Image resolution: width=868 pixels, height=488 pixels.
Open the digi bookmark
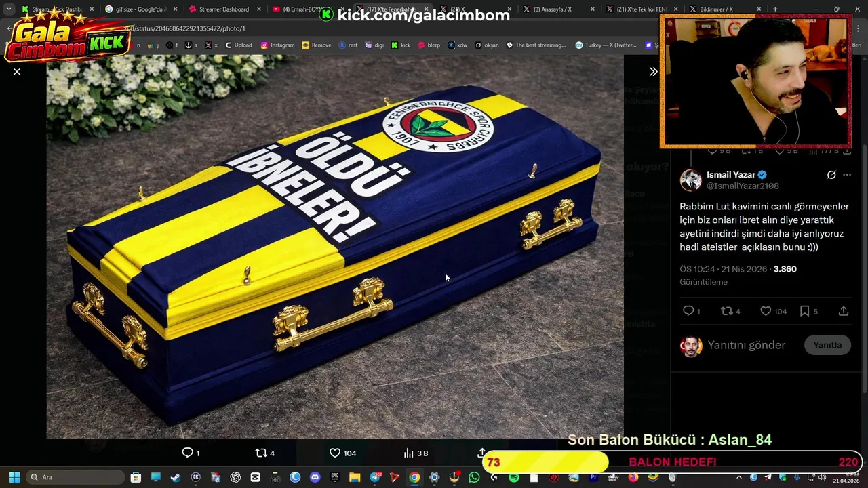(374, 45)
